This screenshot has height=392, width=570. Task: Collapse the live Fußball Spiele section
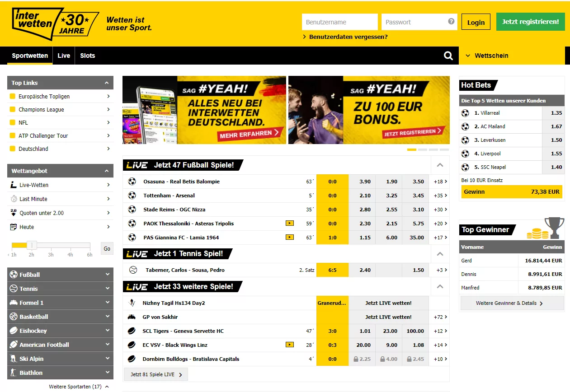(x=440, y=165)
